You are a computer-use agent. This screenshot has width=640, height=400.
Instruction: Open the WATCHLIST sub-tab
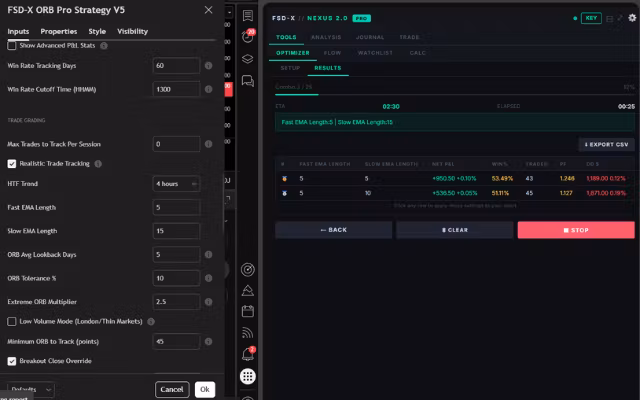(x=375, y=53)
